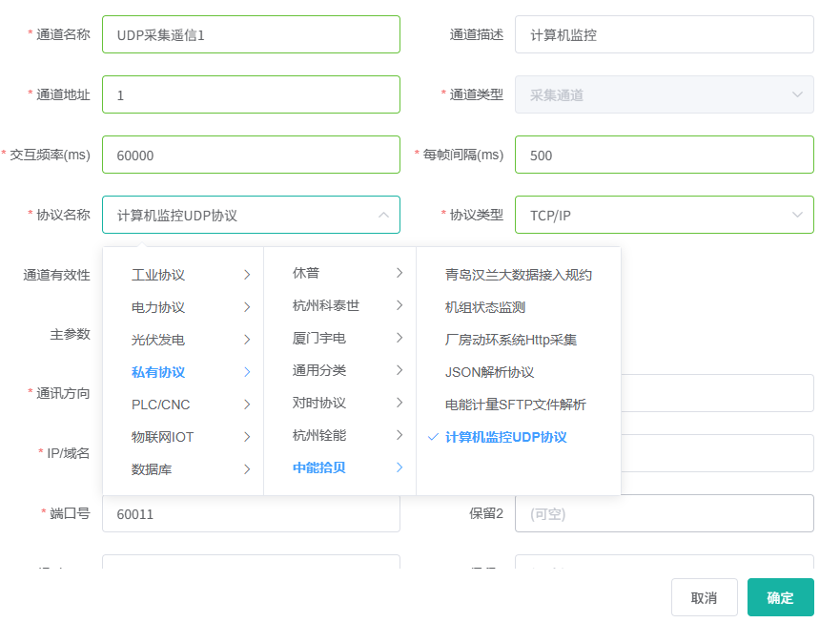The height and width of the screenshot is (623, 840).
Task: Select 机组状态监测 protocol
Action: pyautogui.click(x=485, y=307)
